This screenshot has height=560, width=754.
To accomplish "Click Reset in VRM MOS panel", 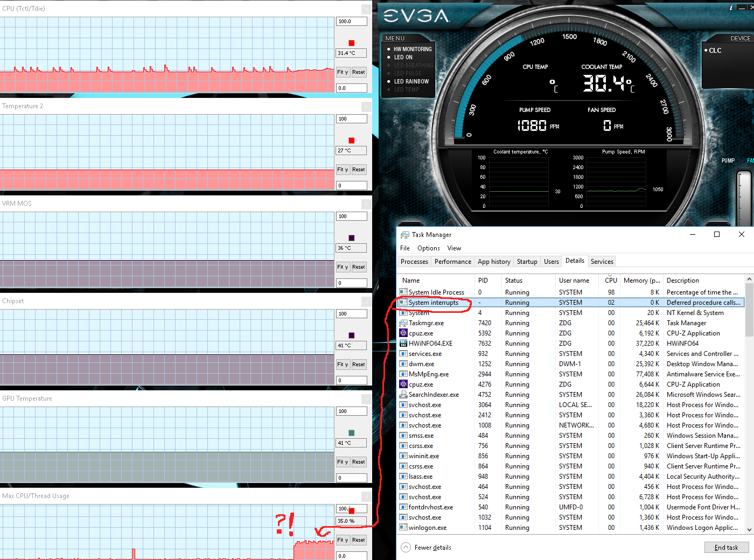I will click(x=359, y=267).
